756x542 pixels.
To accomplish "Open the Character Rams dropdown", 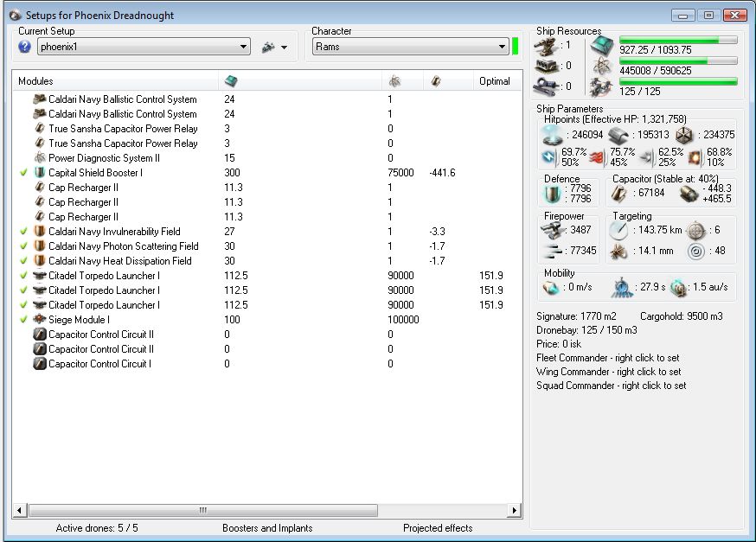I will pos(410,47).
